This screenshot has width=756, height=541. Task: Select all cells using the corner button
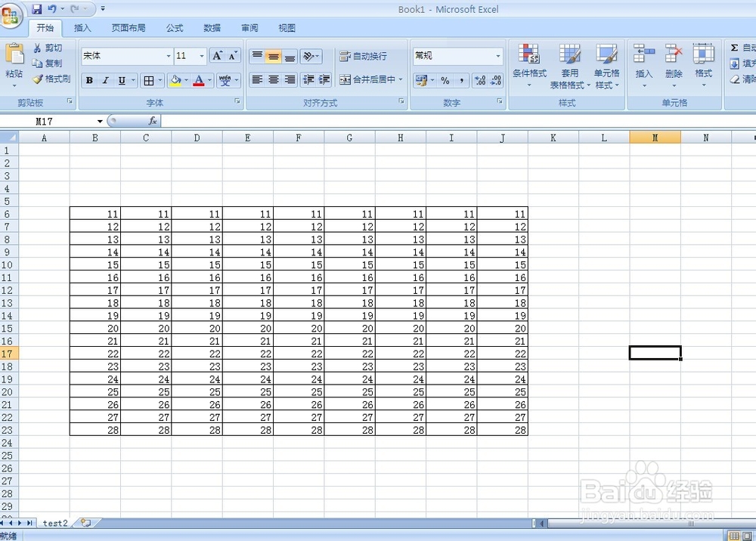point(9,138)
